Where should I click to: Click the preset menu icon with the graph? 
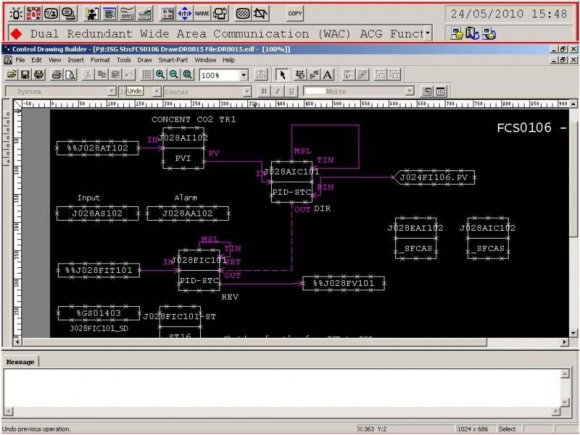[145, 14]
